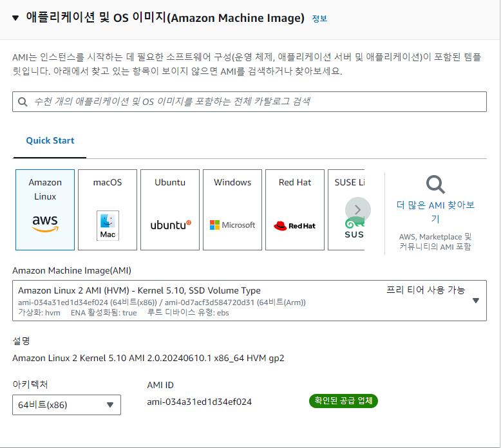Click the description text Amazon Linux 2 Kernel 5.10 AMI
This screenshot has height=448, width=501.
(x=148, y=358)
